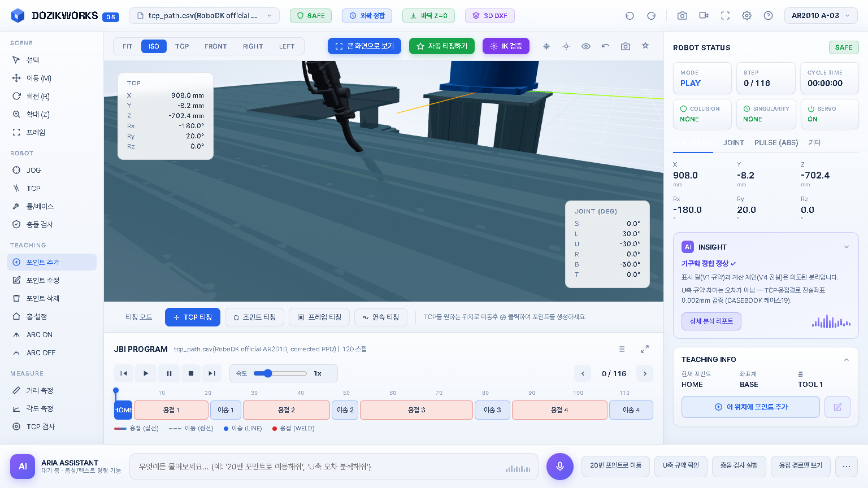Select 연속 티칭 mode

381,317
